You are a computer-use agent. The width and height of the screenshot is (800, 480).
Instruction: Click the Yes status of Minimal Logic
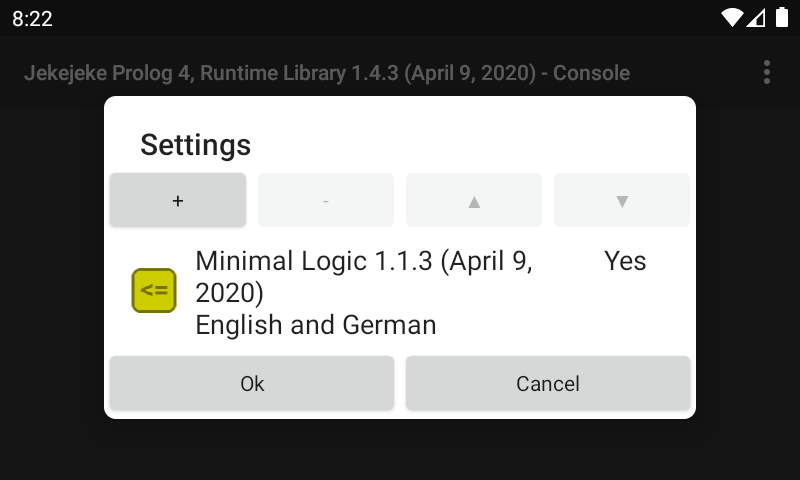pos(625,261)
